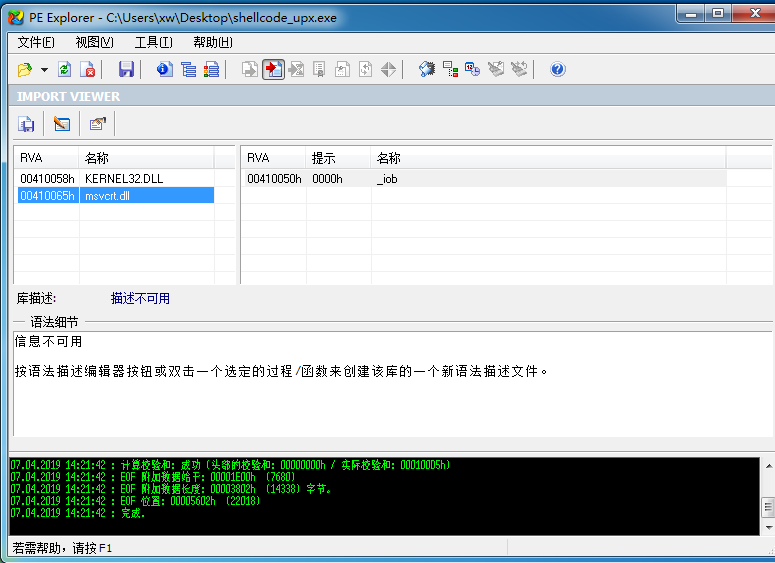
Task: Click the blue Help question mark icon
Action: coord(558,70)
